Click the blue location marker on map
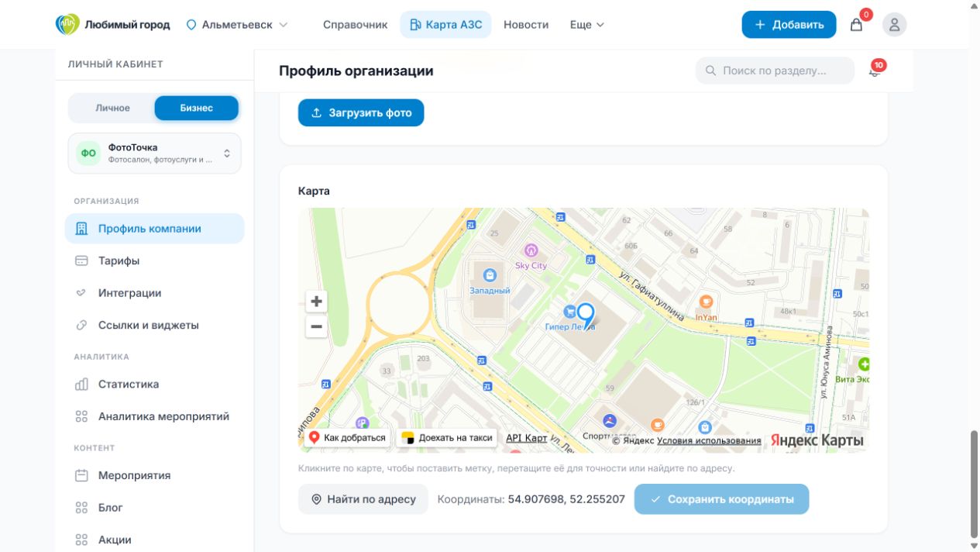This screenshot has width=980, height=552. click(586, 315)
